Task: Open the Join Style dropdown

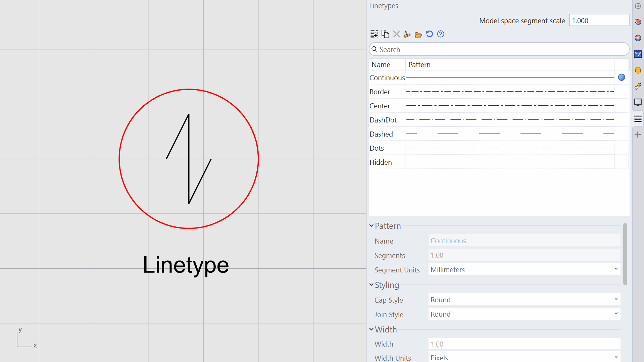Action: point(524,314)
